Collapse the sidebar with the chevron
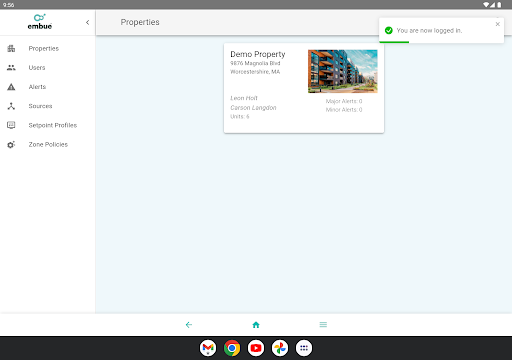This screenshot has width=512, height=360. tap(88, 22)
